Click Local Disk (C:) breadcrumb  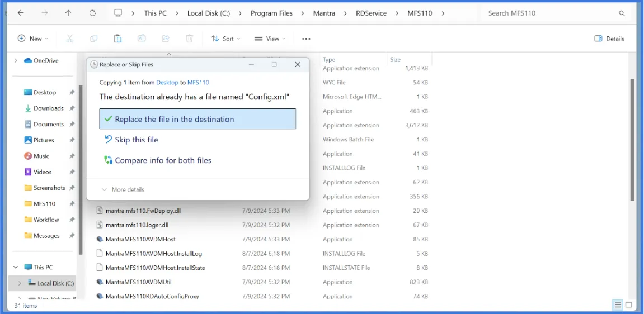[209, 13]
